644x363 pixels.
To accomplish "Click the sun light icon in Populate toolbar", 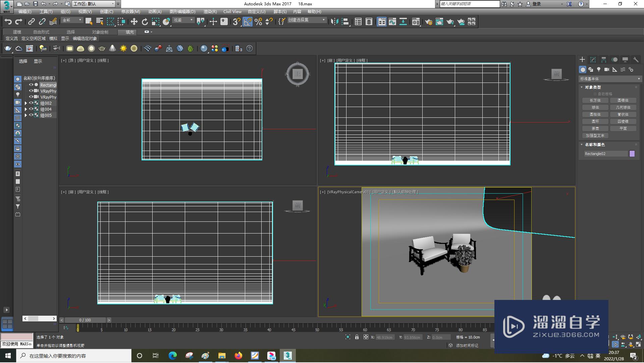I will [x=123, y=48].
